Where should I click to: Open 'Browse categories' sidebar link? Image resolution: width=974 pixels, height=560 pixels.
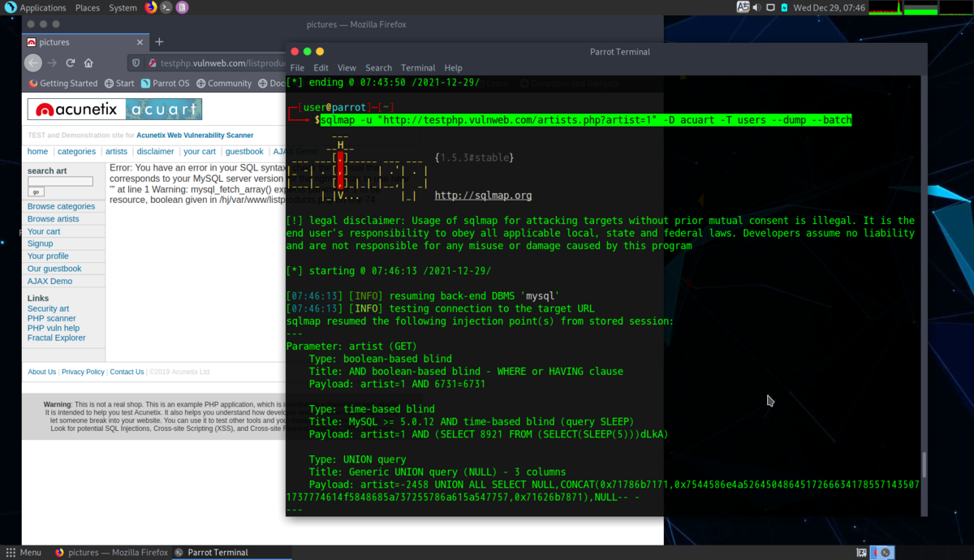[61, 206]
